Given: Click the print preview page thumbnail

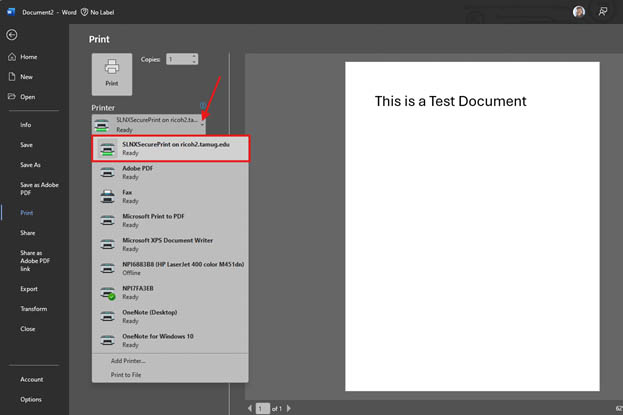Looking at the screenshot, I should tap(472, 226).
